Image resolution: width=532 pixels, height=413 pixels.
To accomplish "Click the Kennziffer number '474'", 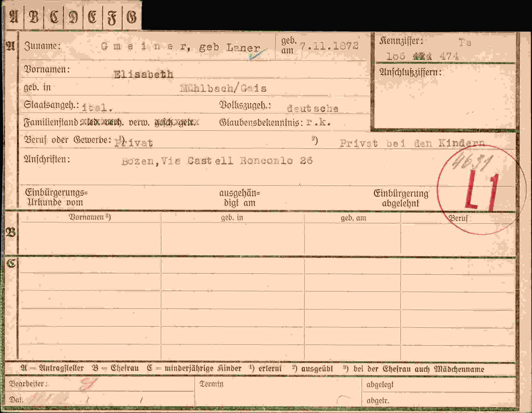I will tap(449, 56).
